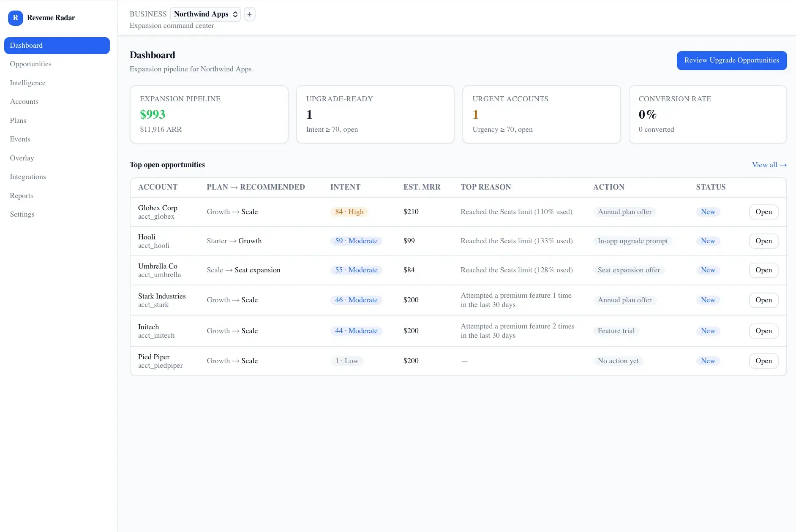Click 'Scale → Seat expansion' plan recommendation

pos(243,270)
